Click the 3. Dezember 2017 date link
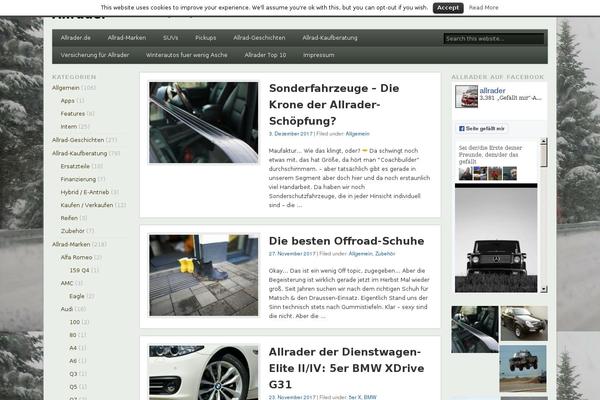Viewport: 600px width, 400px height. tap(290, 134)
